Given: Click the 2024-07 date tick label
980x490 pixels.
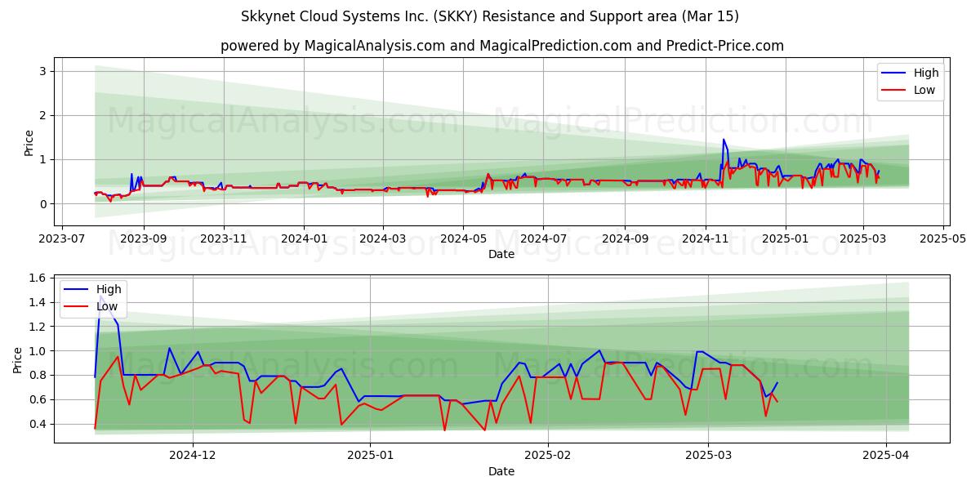Looking at the screenshot, I should point(543,239).
